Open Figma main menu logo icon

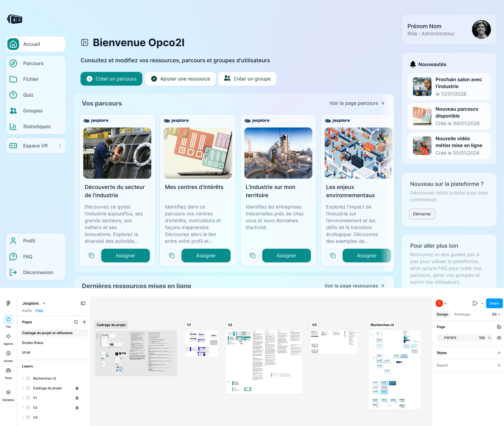[9, 303]
